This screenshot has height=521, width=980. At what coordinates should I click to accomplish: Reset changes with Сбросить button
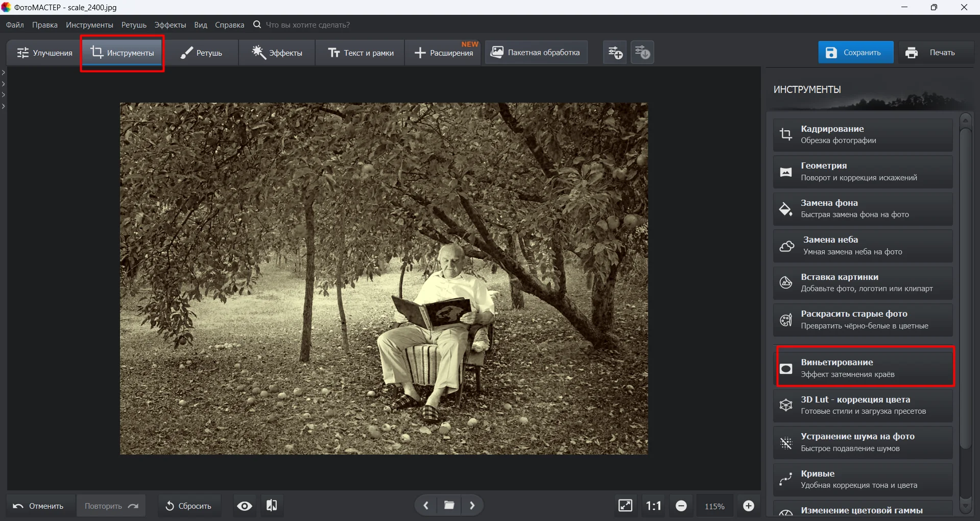coord(189,506)
